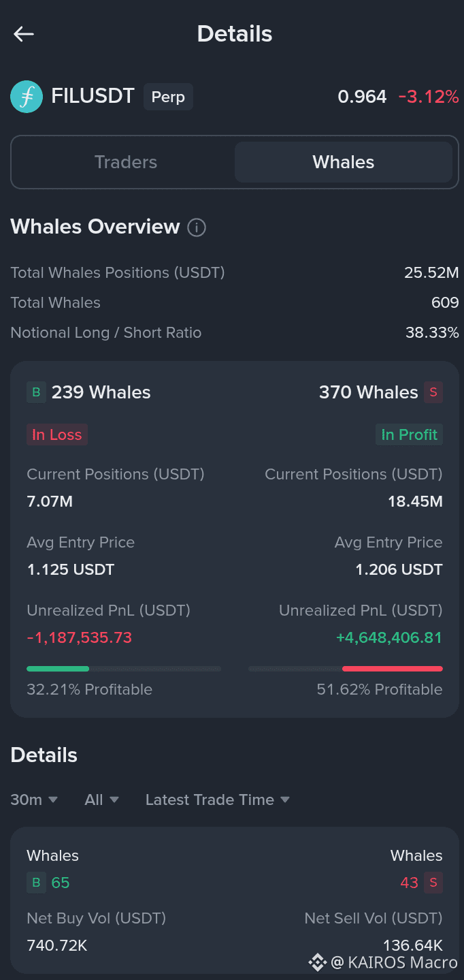This screenshot has height=980, width=464.
Task: Open the Latest Trade Time sort dropdown
Action: (x=218, y=800)
